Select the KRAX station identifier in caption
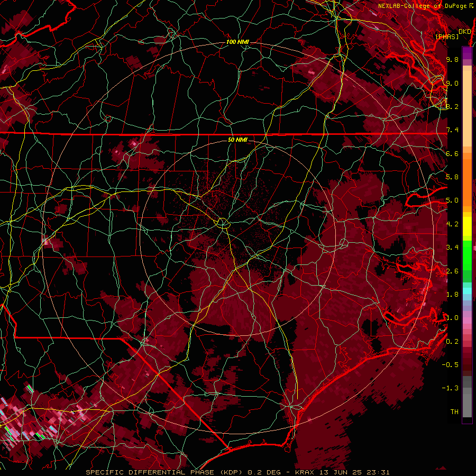The height and width of the screenshot is (476, 476). [x=306, y=472]
